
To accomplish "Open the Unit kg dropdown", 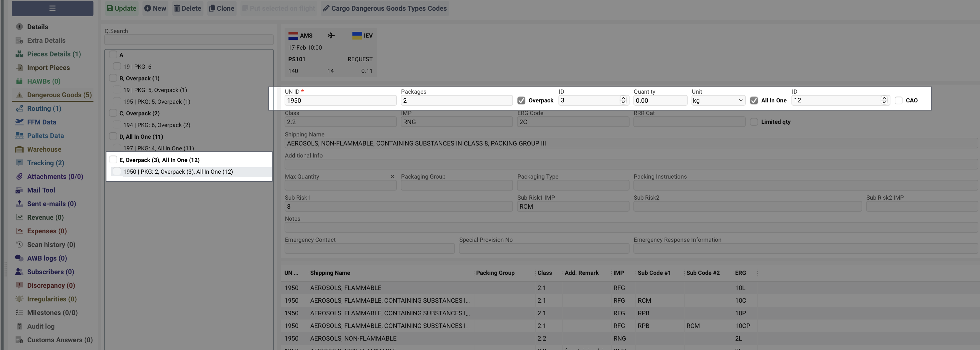I will 717,100.
